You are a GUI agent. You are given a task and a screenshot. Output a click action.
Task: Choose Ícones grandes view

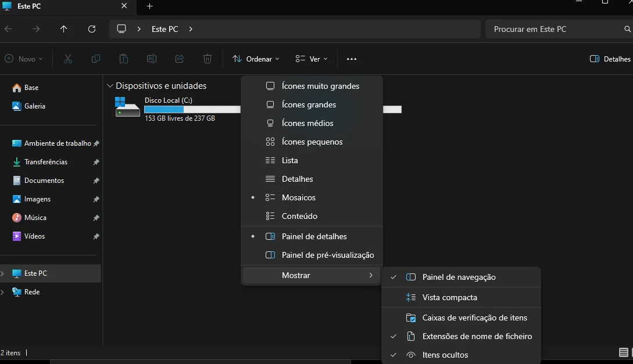tap(312, 104)
